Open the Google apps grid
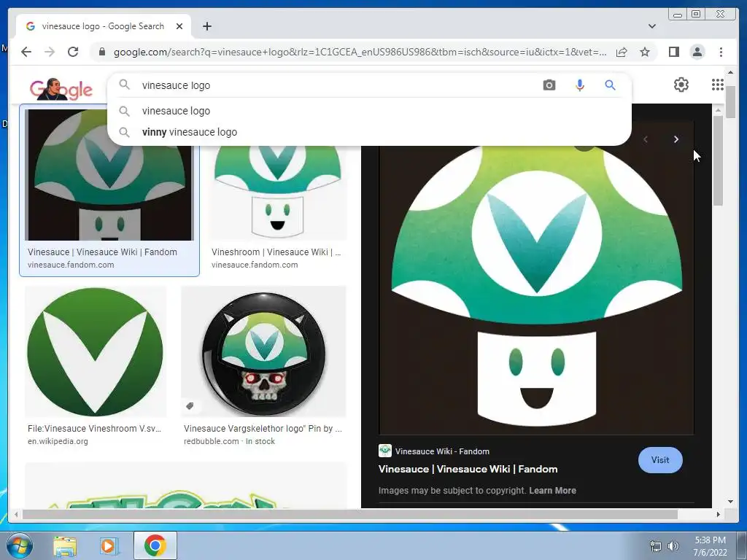The height and width of the screenshot is (560, 747). (x=718, y=85)
